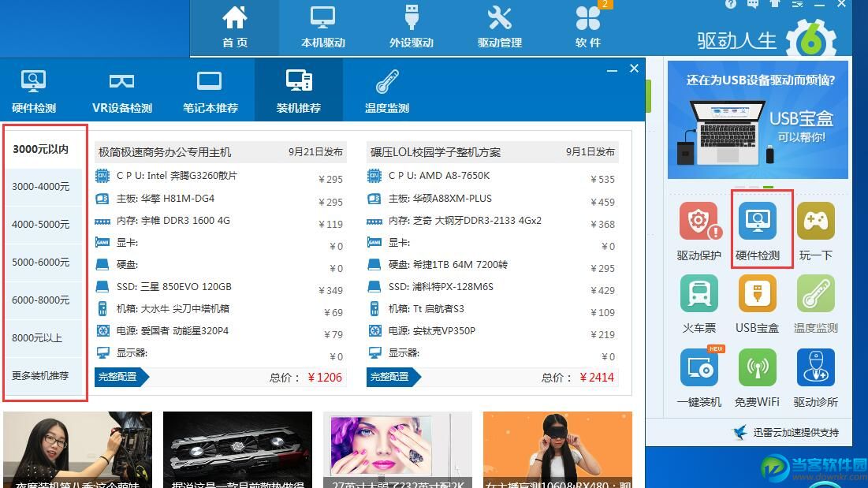Image resolution: width=868 pixels, height=488 pixels.
Task: Select 装机推荐 tab
Action: coord(298,91)
